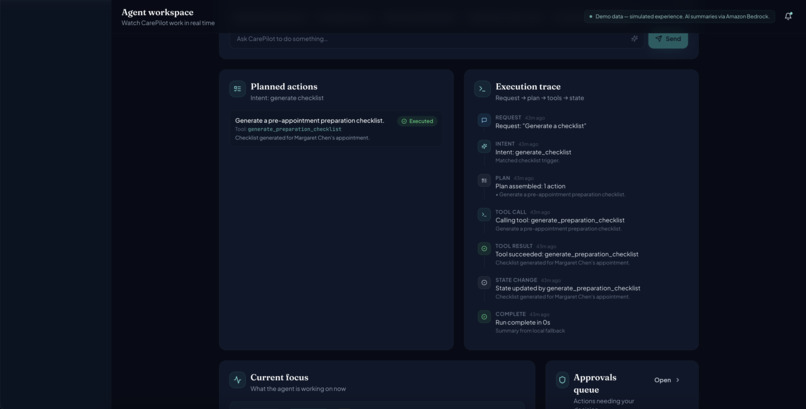Viewport: 806px width, 409px height.
Task: Click the Planned actions checklist icon
Action: pyautogui.click(x=237, y=88)
